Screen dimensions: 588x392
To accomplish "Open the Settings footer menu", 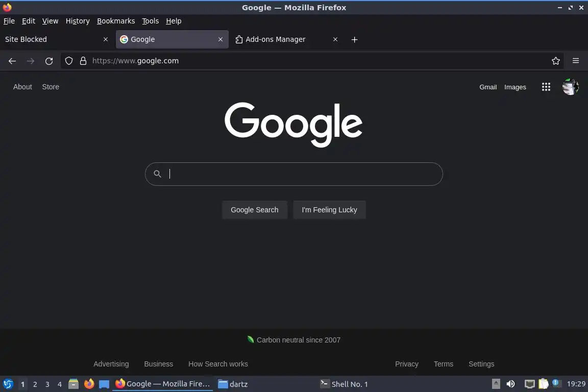I will coord(481,364).
